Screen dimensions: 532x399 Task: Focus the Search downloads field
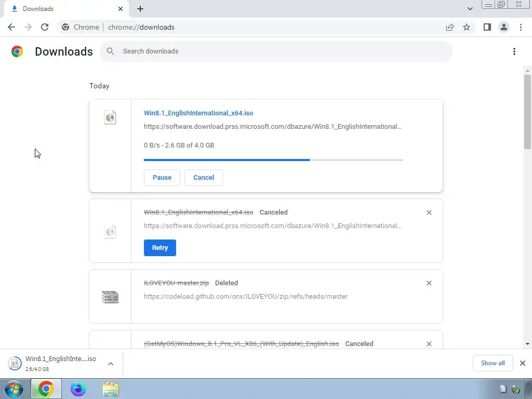[276, 51]
